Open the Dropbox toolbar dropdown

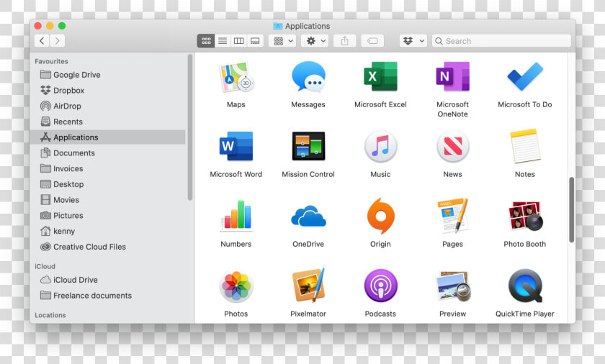(x=413, y=41)
